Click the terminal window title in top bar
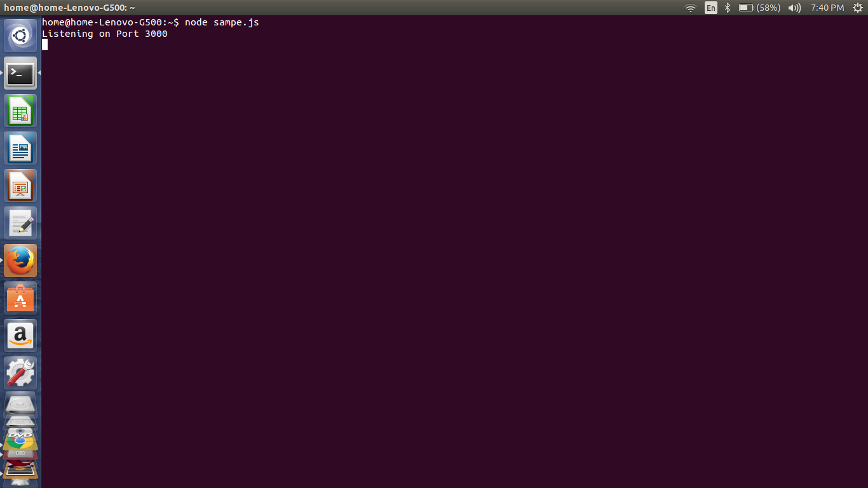 point(69,8)
